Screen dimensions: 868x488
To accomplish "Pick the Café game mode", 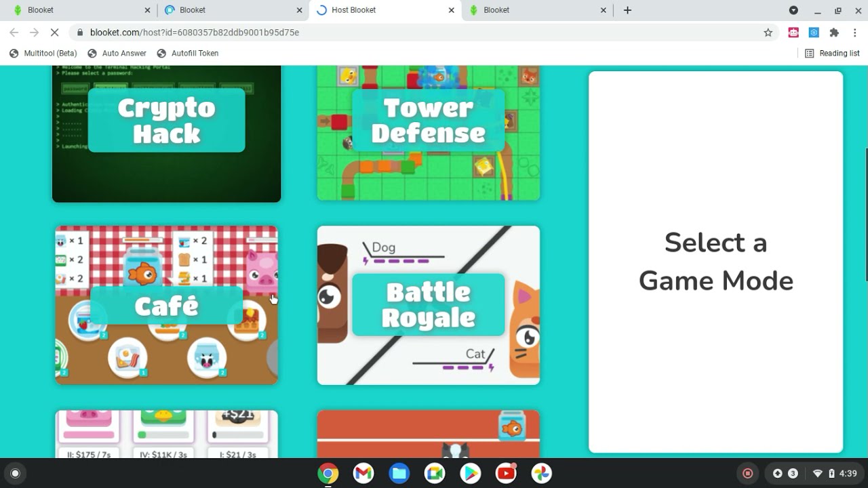I will point(166,305).
